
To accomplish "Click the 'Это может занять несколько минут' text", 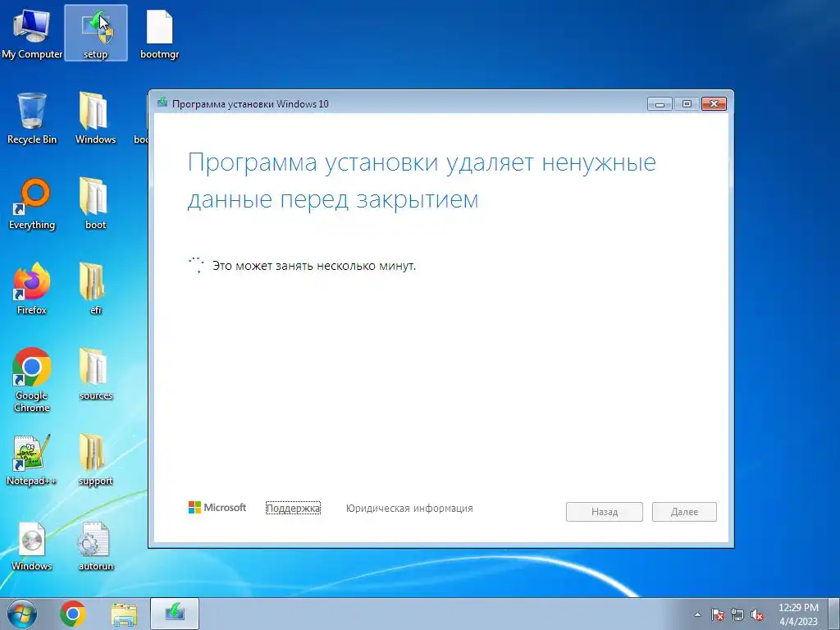I will point(314,266).
